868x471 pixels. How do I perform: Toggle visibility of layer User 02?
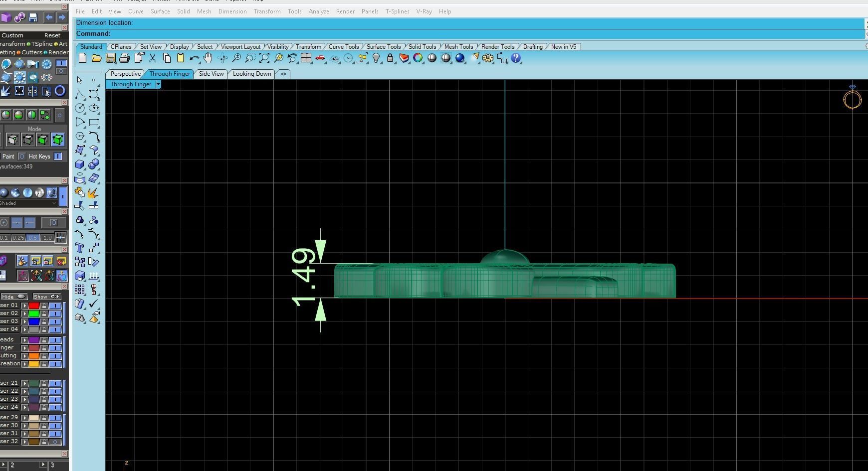click(x=55, y=314)
